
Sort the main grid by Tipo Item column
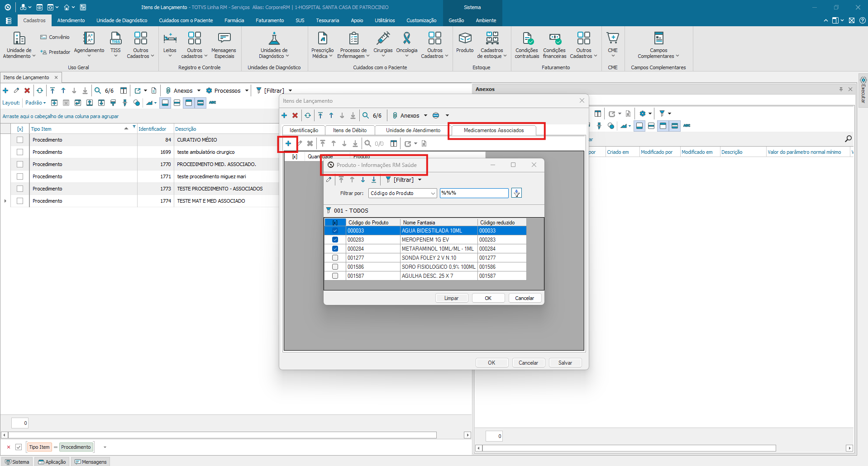[83, 129]
